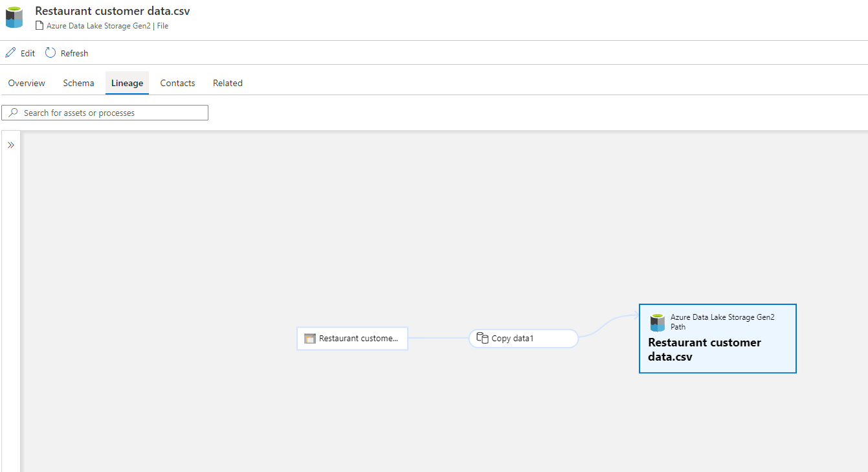868x472 pixels.
Task: Go to the Contacts tab
Action: pyautogui.click(x=178, y=83)
